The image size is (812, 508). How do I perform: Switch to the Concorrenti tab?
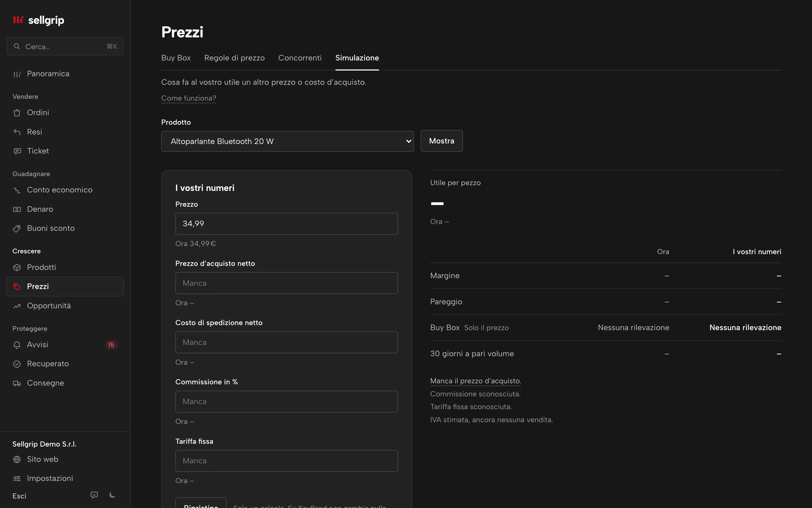coord(300,58)
